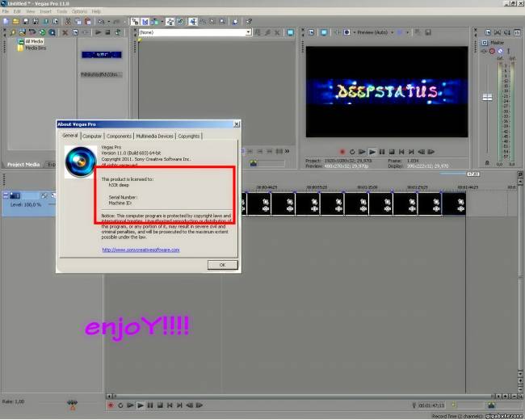Image resolution: width=525 pixels, height=420 pixels.
Task: Click the Open project folder icon
Action: pyautogui.click(x=15, y=22)
